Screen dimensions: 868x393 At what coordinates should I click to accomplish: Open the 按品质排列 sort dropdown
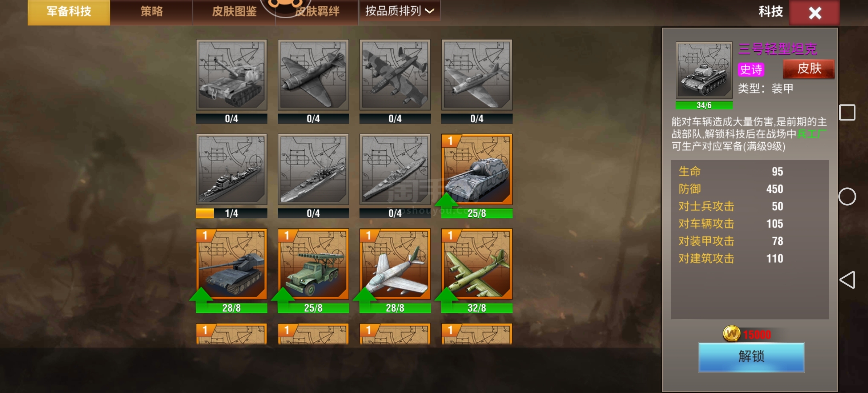[x=399, y=11]
